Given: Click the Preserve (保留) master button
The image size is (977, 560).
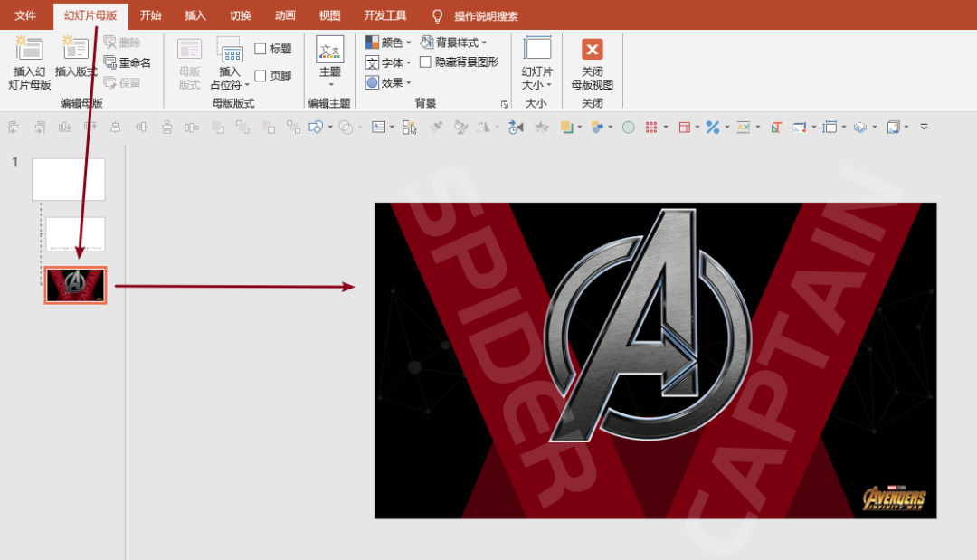Looking at the screenshot, I should pyautogui.click(x=122, y=82).
